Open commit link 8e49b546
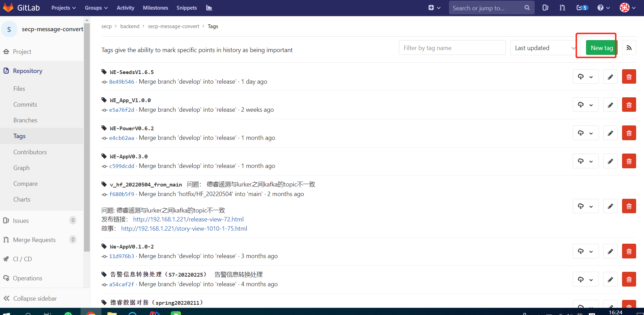 coord(122,82)
